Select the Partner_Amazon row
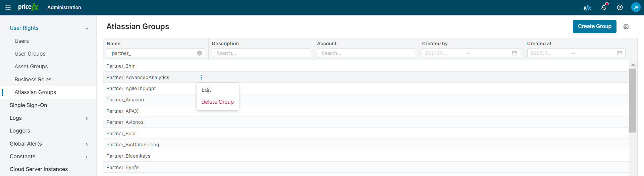 coord(366,100)
